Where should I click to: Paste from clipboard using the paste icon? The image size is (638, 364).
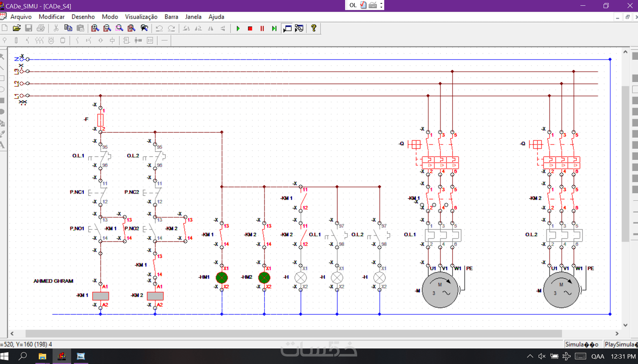click(80, 28)
